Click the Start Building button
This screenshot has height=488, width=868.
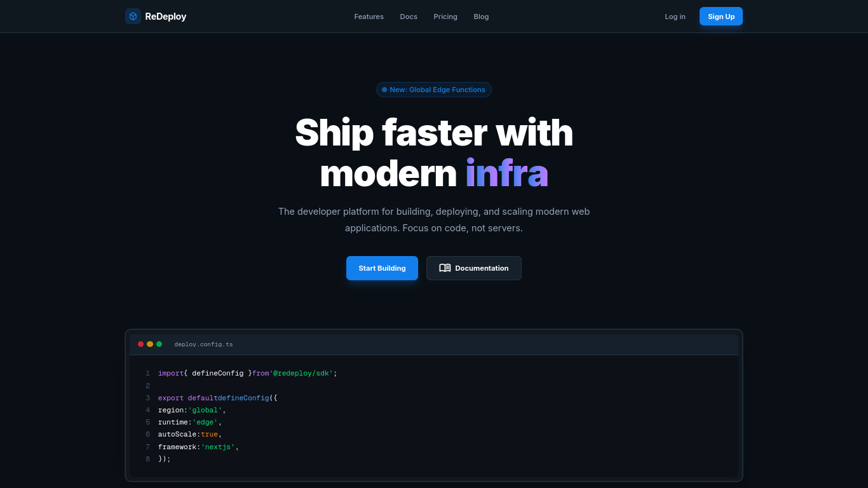pos(382,268)
